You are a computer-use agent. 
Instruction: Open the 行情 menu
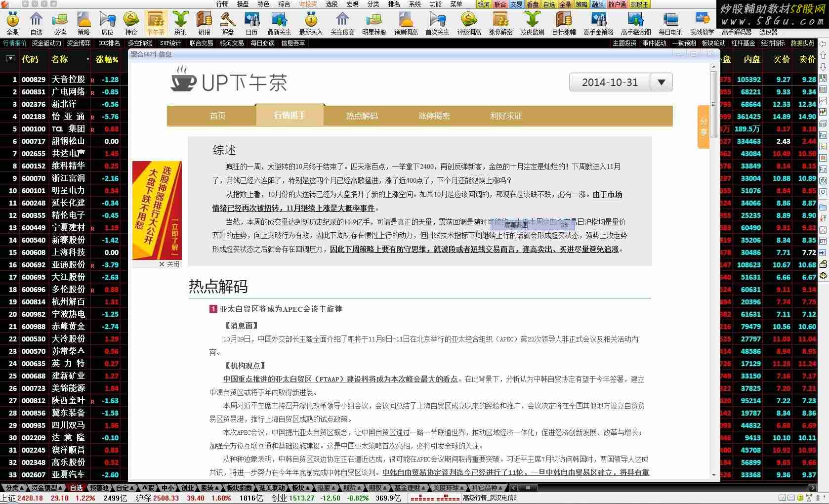(222, 4)
